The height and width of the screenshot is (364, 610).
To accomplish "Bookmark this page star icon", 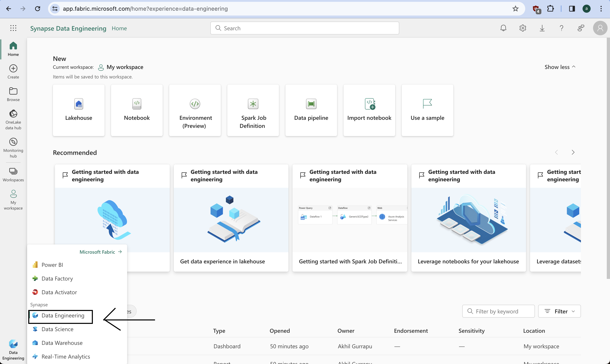I will (x=515, y=9).
